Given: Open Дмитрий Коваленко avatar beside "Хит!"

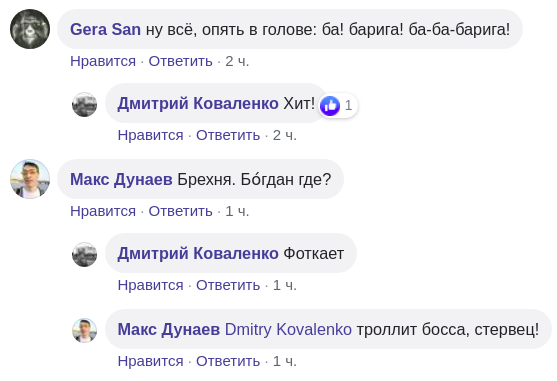Looking at the screenshot, I should coord(85,104).
